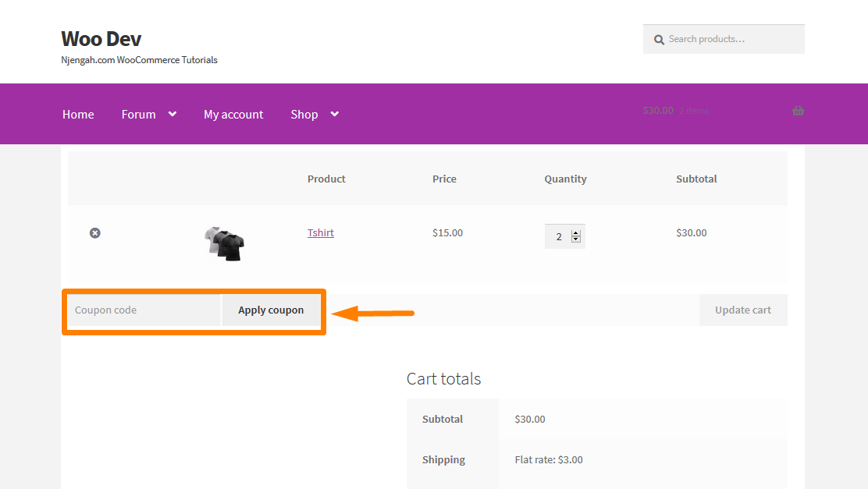The height and width of the screenshot is (489, 868).
Task: Go to the Home menu item
Action: point(78,115)
